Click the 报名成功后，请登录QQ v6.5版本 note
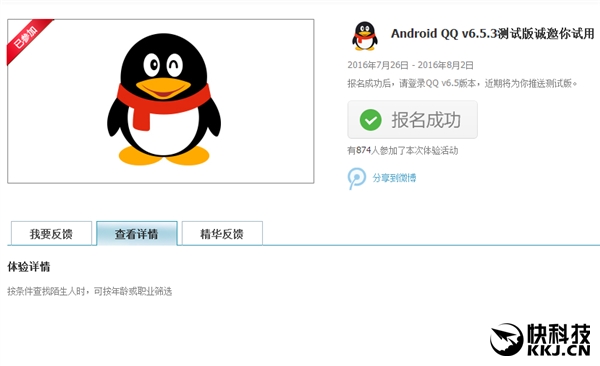Viewport: 600px width, 366px height. point(462,83)
